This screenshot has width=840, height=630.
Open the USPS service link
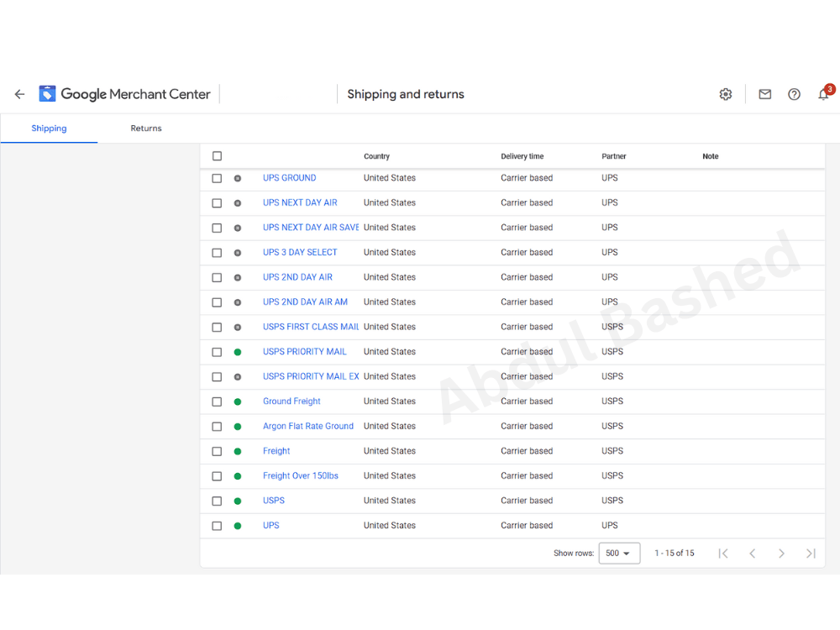click(x=274, y=501)
